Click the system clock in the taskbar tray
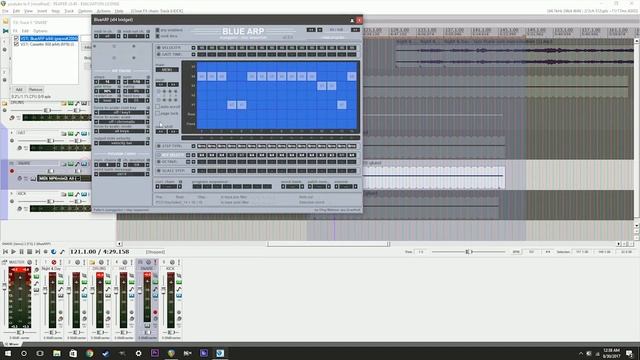The height and width of the screenshot is (360, 640). click(611, 353)
